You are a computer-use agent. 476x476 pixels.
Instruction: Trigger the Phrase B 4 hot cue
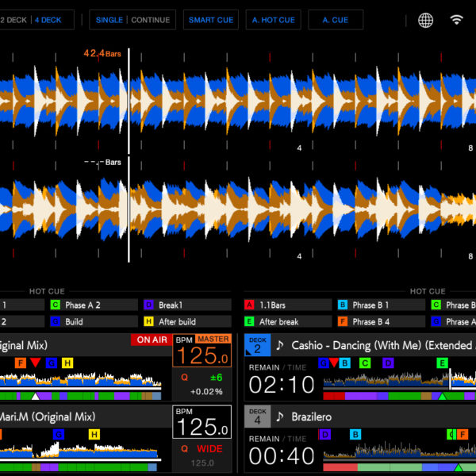tap(382, 321)
